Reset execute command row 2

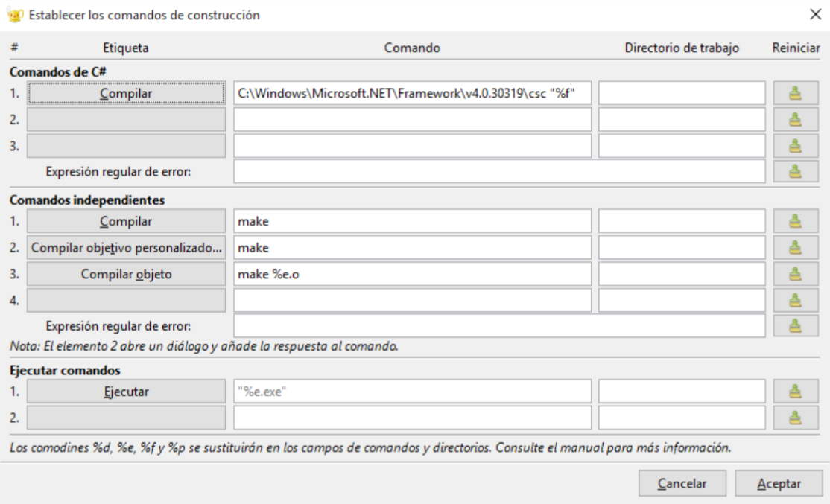(796, 418)
